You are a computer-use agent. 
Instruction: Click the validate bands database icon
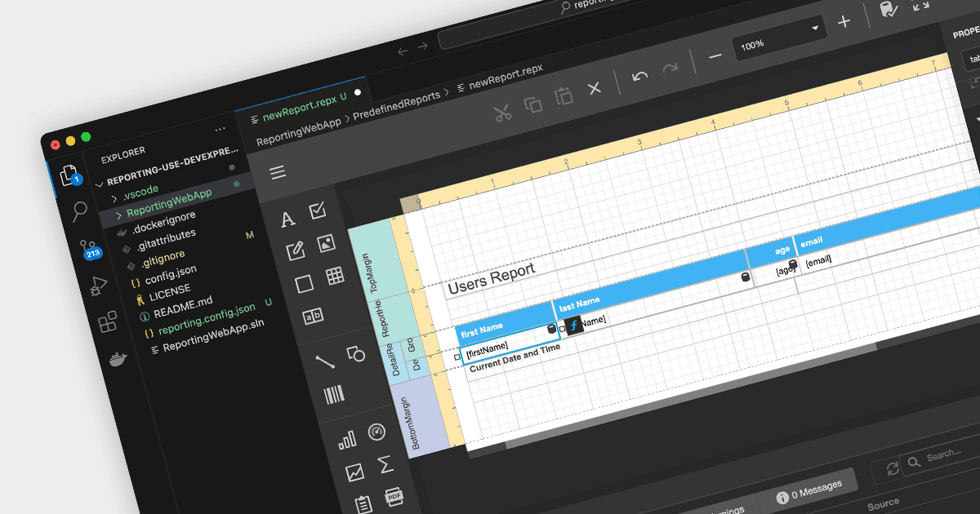click(x=887, y=9)
